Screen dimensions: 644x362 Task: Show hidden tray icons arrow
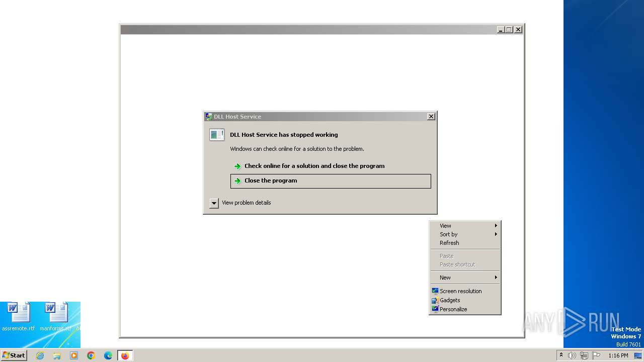coord(561,355)
